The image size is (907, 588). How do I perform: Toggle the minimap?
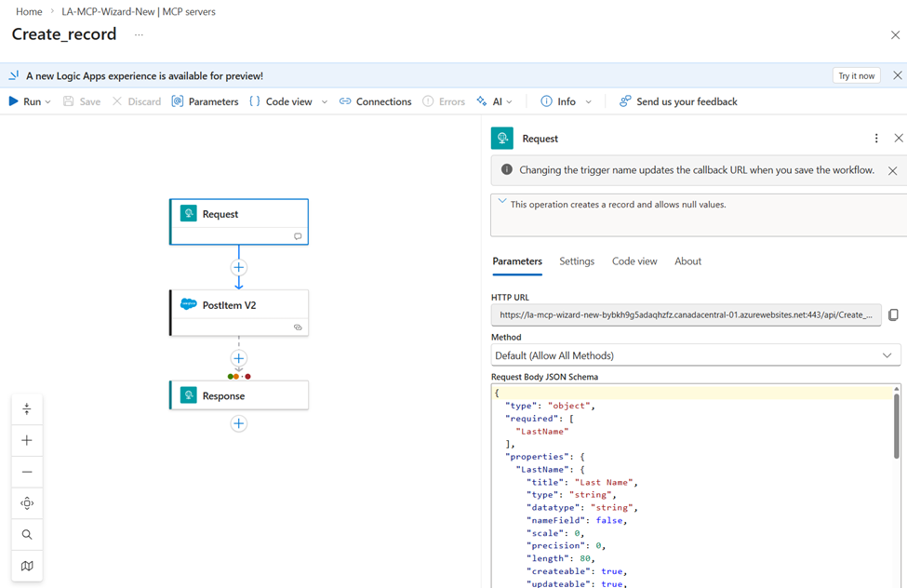pos(27,566)
